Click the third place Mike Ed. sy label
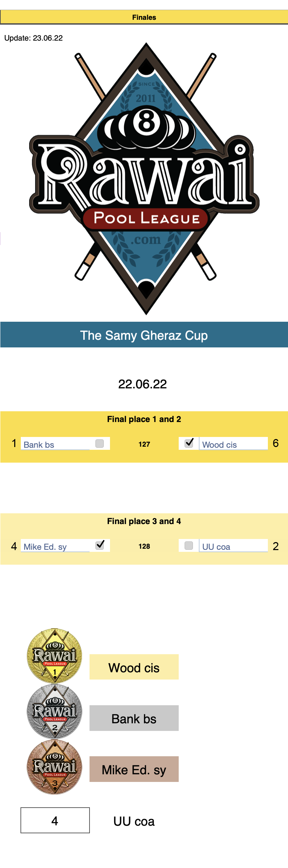This screenshot has height=868, width=288. [134, 769]
